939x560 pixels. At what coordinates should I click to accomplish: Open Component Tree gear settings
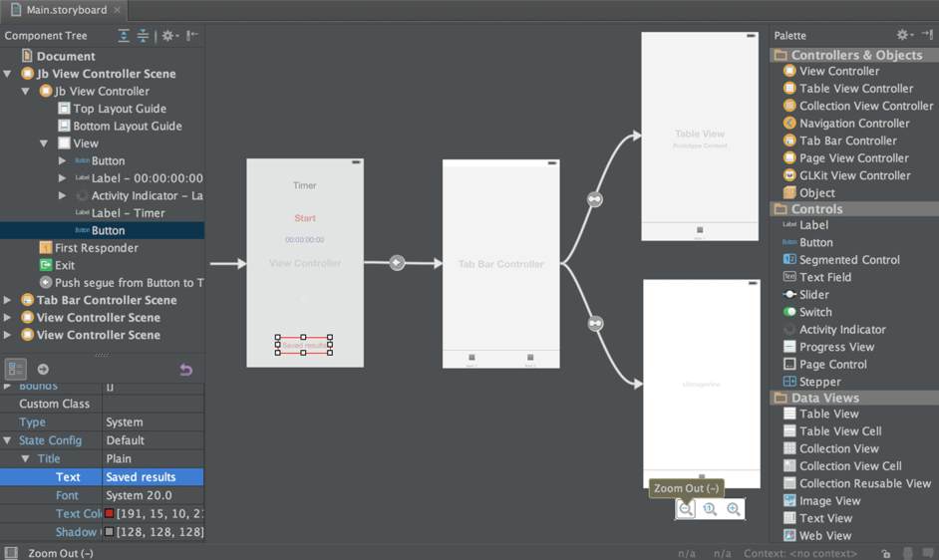pyautogui.click(x=169, y=35)
